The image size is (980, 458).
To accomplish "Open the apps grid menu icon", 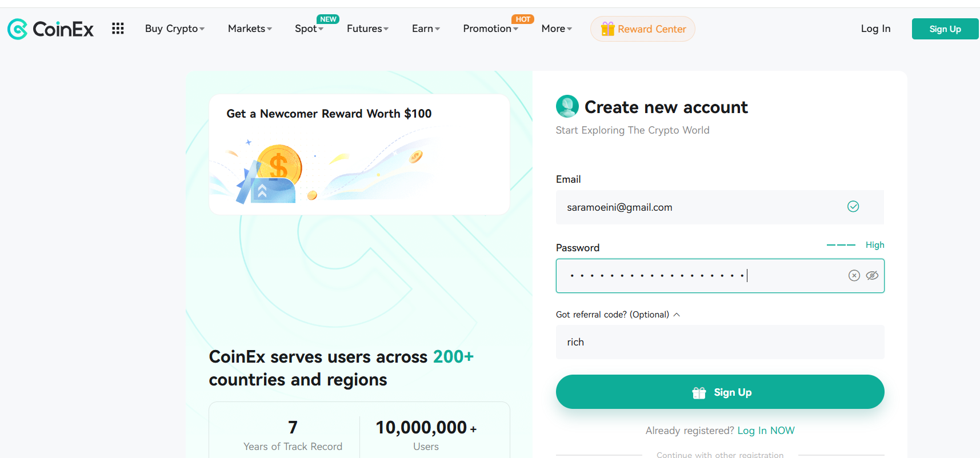I will (x=118, y=29).
